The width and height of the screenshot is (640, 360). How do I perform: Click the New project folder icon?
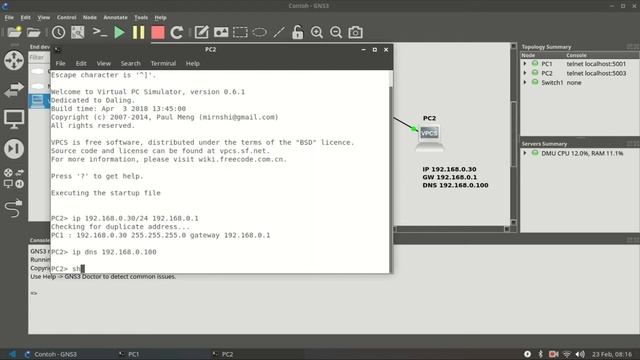click(x=14, y=32)
